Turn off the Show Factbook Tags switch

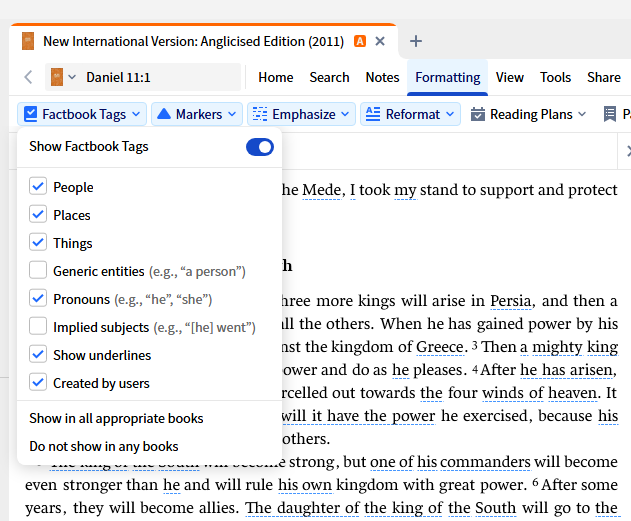pyautogui.click(x=260, y=147)
